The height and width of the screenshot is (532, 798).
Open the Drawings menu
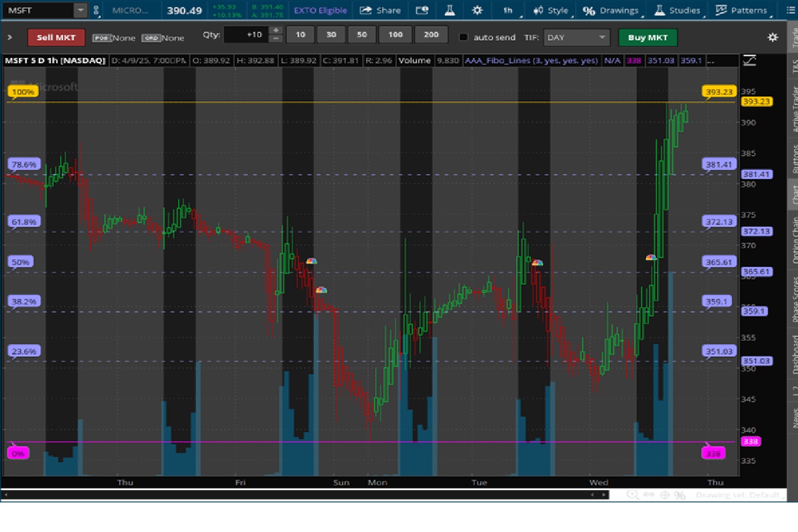pyautogui.click(x=611, y=10)
